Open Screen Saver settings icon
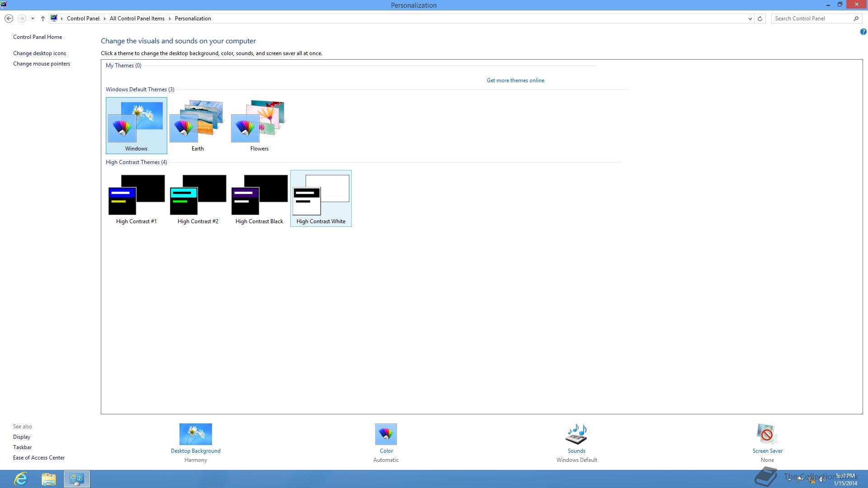 point(767,434)
